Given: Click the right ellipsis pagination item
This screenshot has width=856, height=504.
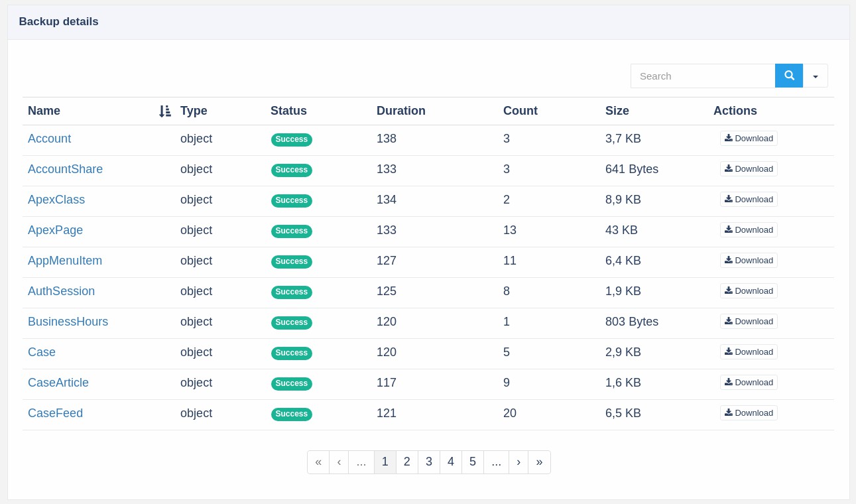Looking at the screenshot, I should coord(497,462).
